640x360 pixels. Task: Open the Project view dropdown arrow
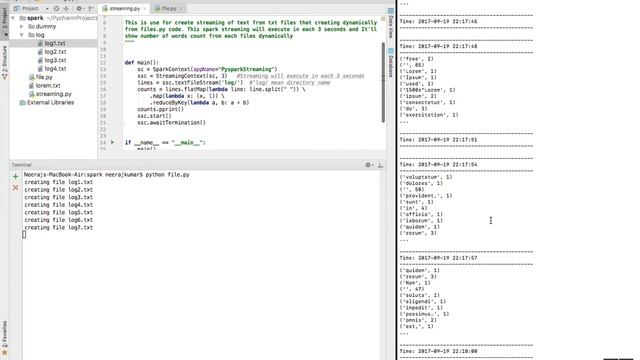tap(47, 9)
